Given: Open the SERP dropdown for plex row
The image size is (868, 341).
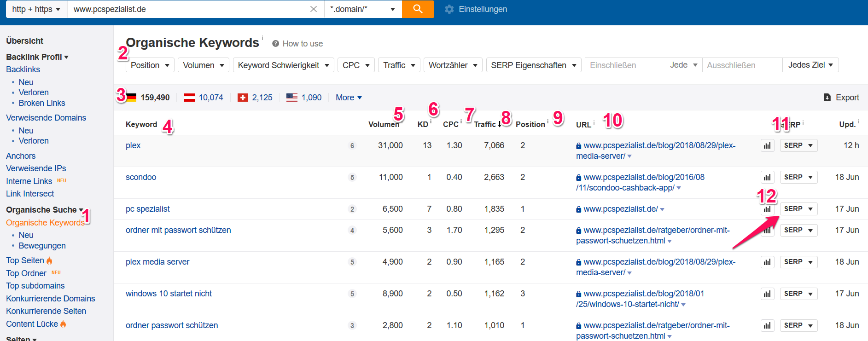Looking at the screenshot, I should (798, 145).
